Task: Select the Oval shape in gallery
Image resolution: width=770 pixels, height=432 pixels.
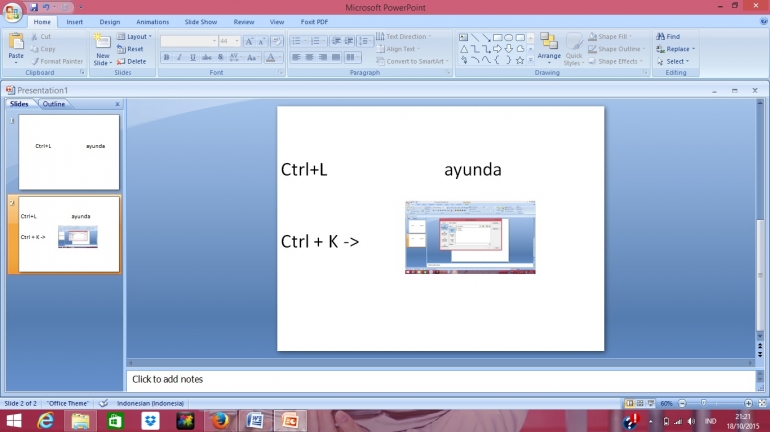Action: (x=509, y=37)
